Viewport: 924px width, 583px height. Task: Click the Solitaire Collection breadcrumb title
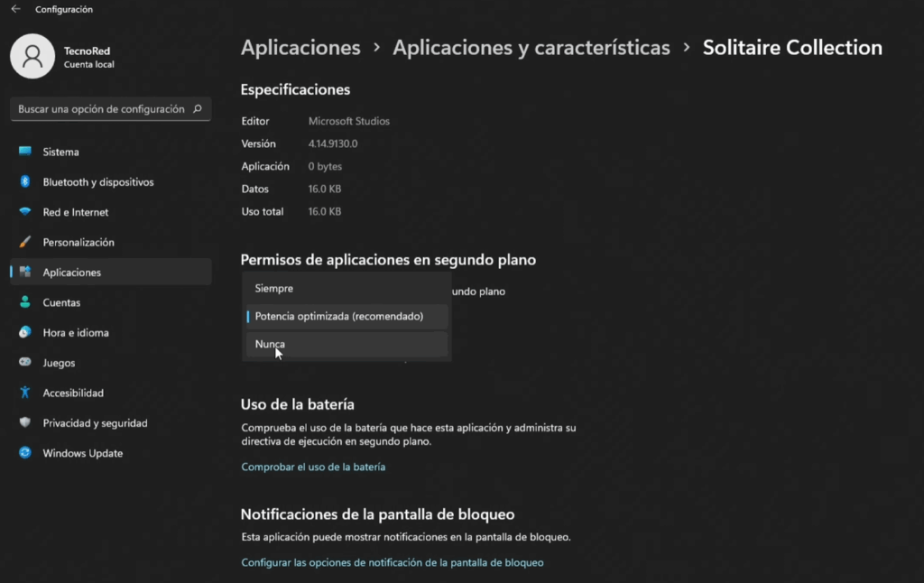pyautogui.click(x=792, y=47)
